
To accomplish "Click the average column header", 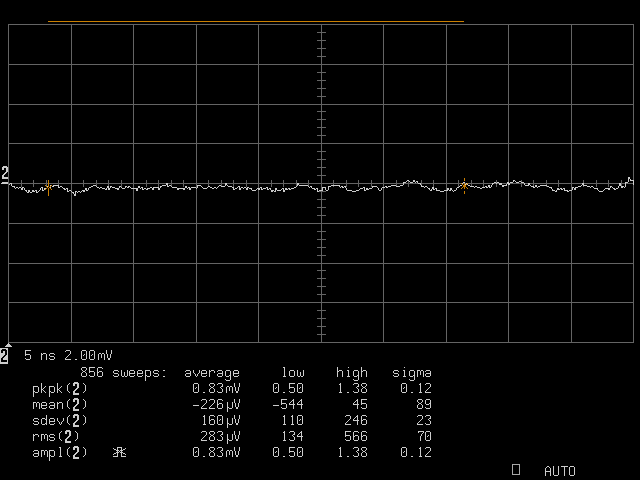I will [x=212, y=373].
